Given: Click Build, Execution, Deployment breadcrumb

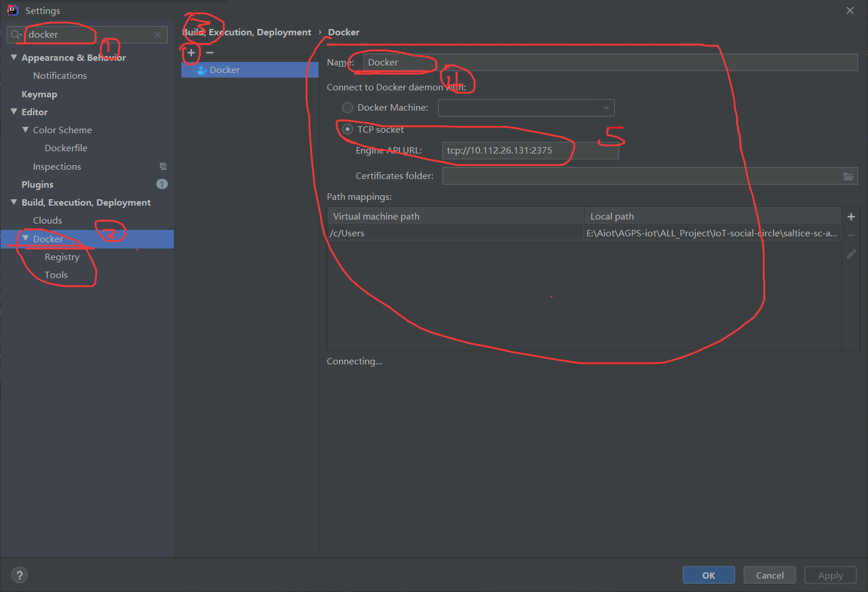Looking at the screenshot, I should (247, 32).
